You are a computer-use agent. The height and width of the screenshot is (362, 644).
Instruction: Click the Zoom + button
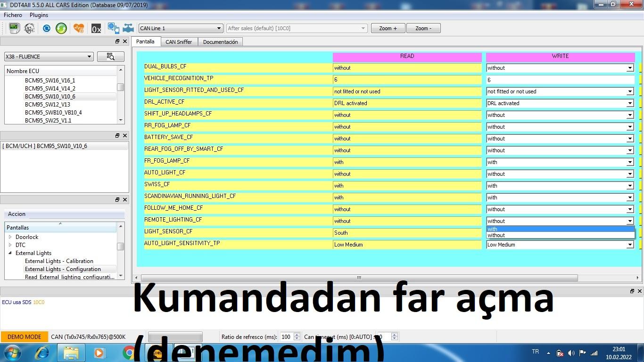tap(388, 28)
